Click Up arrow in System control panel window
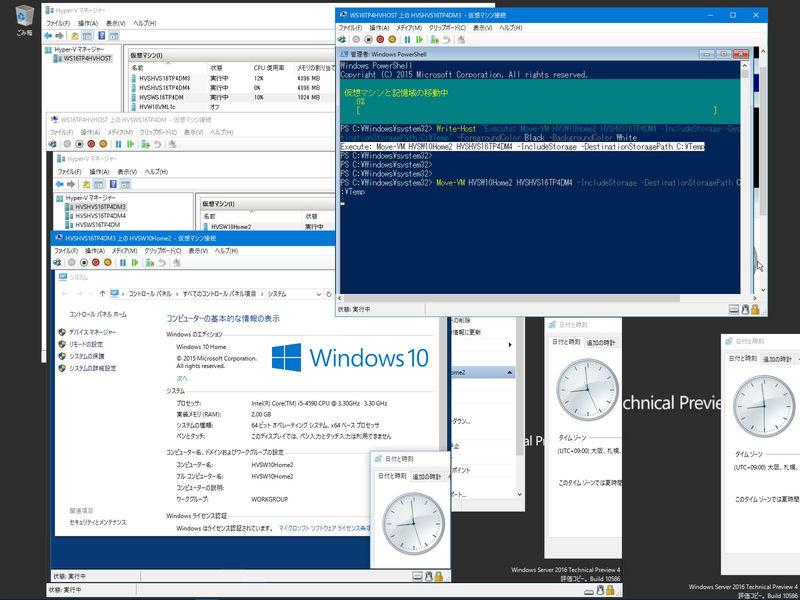 [x=102, y=294]
